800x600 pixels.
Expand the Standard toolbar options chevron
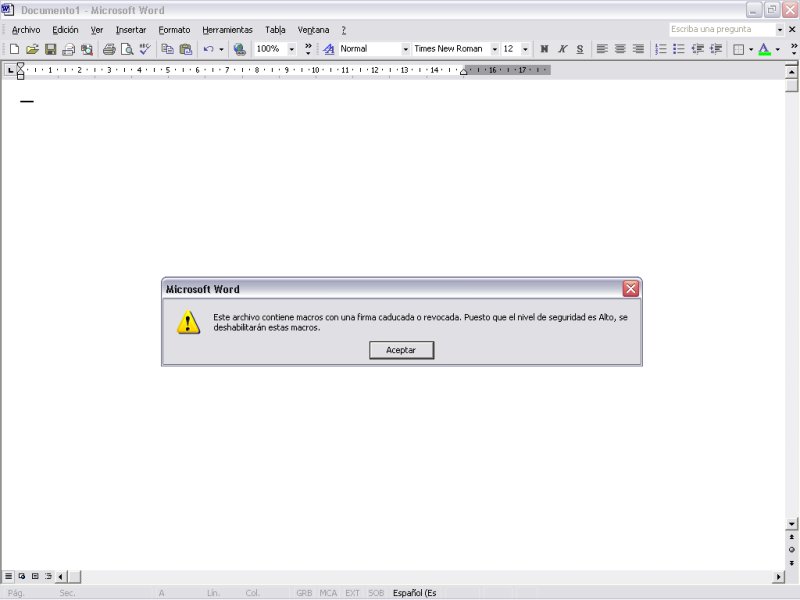[308, 49]
